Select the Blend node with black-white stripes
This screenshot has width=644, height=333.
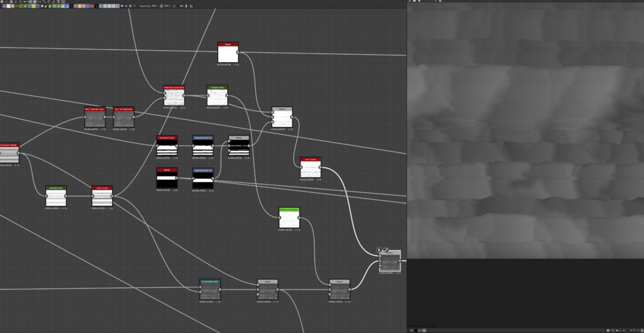238,146
